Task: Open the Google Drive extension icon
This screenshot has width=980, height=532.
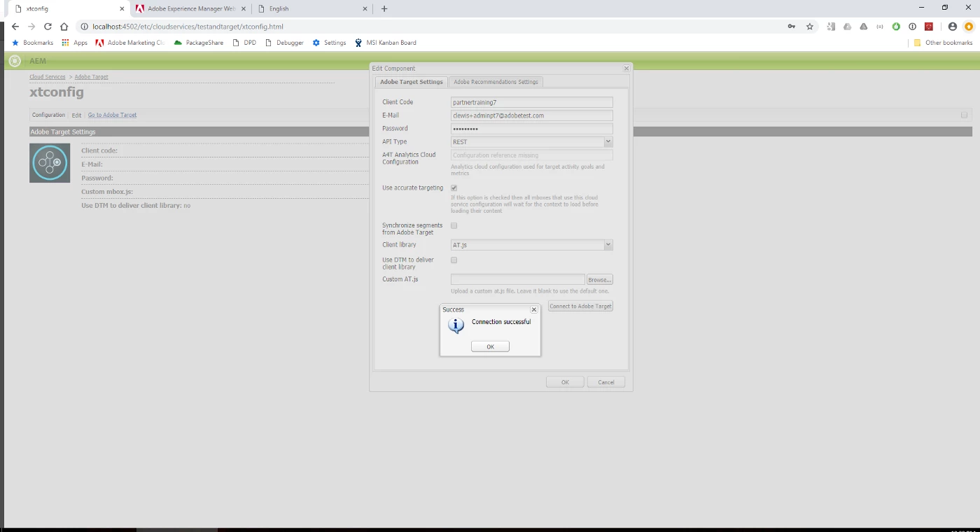Action: coord(847,27)
